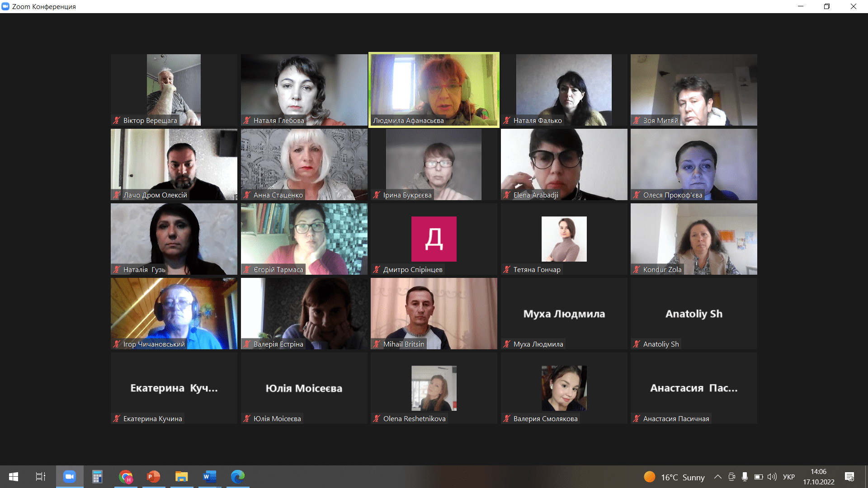868x488 pixels.
Task: Open File Explorer from the taskbar
Action: pos(181,477)
